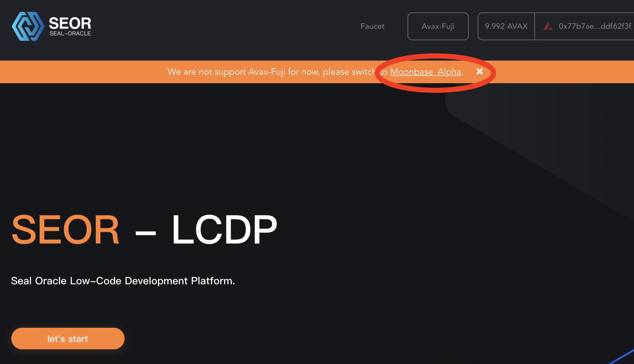The height and width of the screenshot is (364, 634).
Task: Click the dash between SEOR and LCDP
Action: (145, 233)
